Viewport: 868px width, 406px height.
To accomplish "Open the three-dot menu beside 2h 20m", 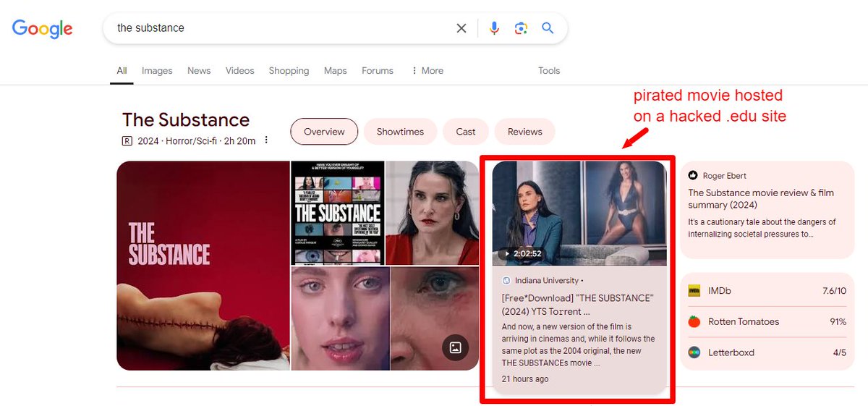I will (x=266, y=140).
